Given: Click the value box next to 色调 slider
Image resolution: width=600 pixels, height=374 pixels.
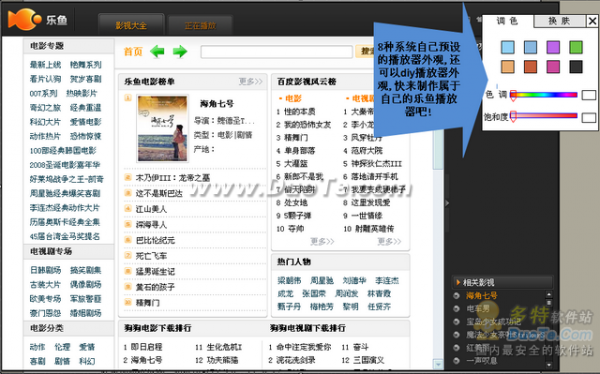Looking at the screenshot, I should (x=589, y=95).
